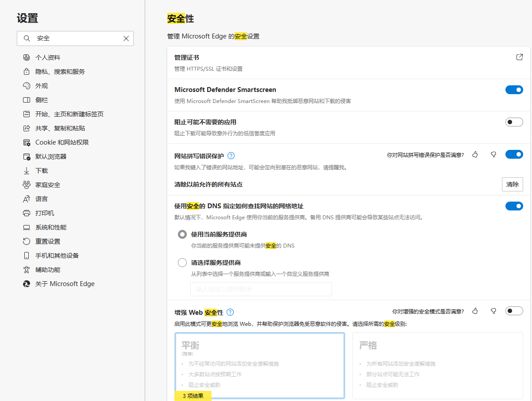The width and height of the screenshot is (532, 401).
Task: Click the Cookie 和网站权限 sidebar icon
Action: pyautogui.click(x=27, y=142)
